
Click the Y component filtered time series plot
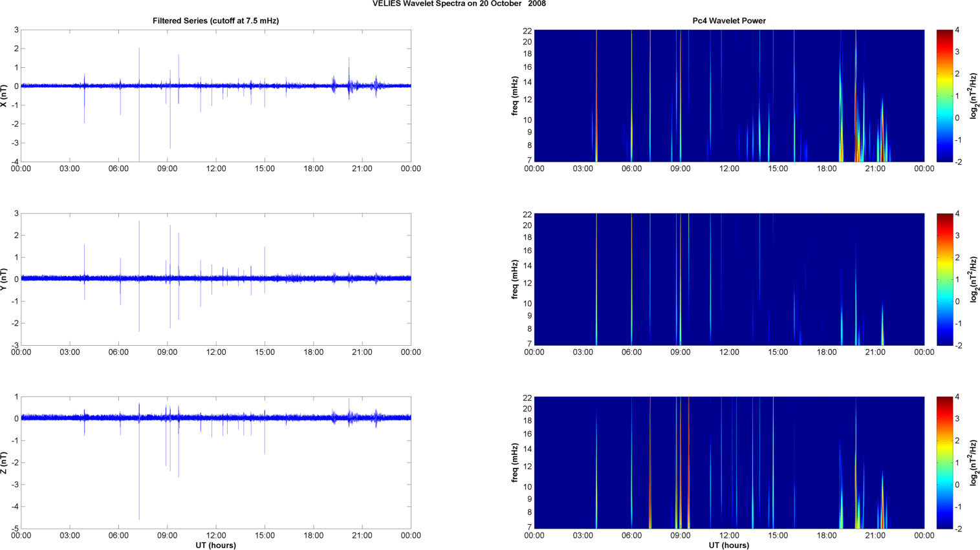tap(215, 279)
